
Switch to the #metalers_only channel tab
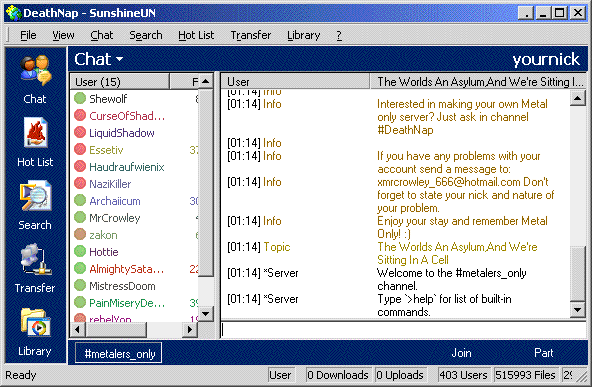tap(119, 353)
